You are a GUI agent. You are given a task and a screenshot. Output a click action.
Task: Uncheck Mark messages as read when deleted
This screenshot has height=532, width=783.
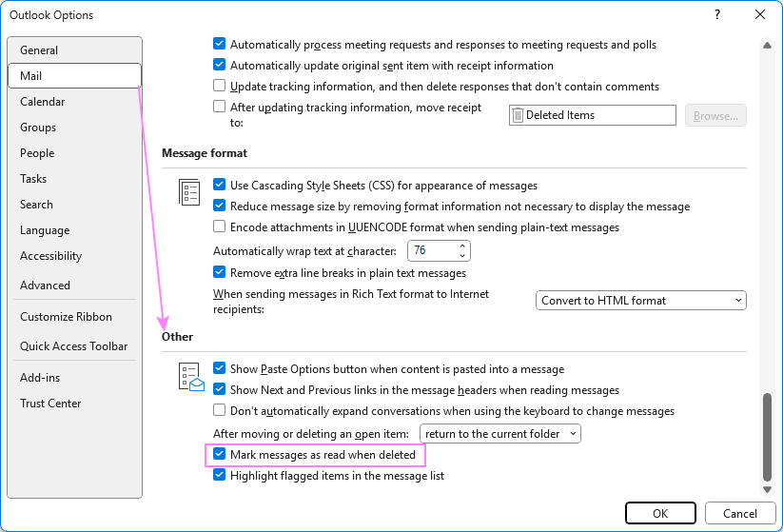(x=220, y=455)
